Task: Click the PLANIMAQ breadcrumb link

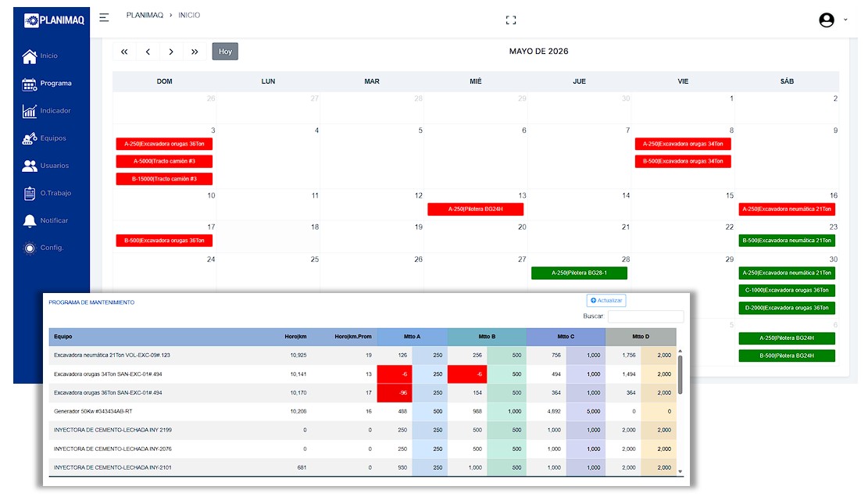Action: [x=145, y=15]
